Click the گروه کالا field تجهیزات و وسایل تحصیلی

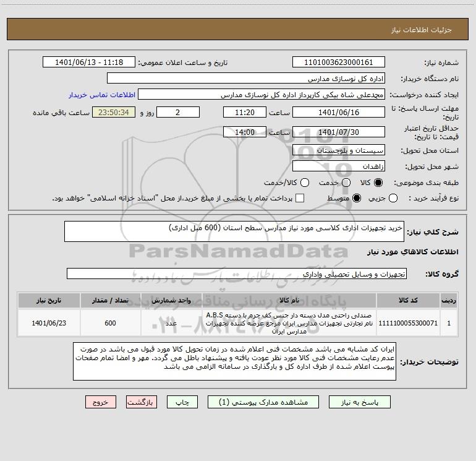click(237, 274)
